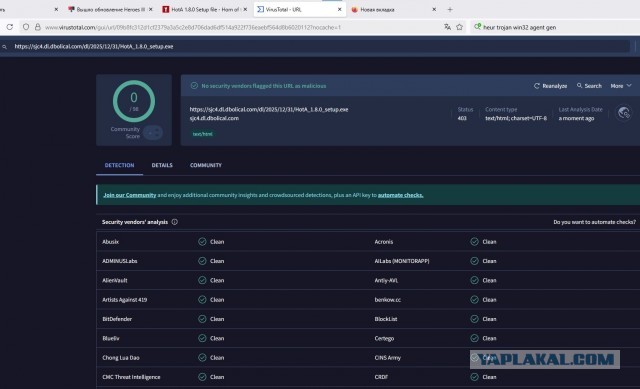Click the Clean checkmark icon for Certego
Image resolution: width=640 pixels, height=389 pixels.
pyautogui.click(x=474, y=338)
